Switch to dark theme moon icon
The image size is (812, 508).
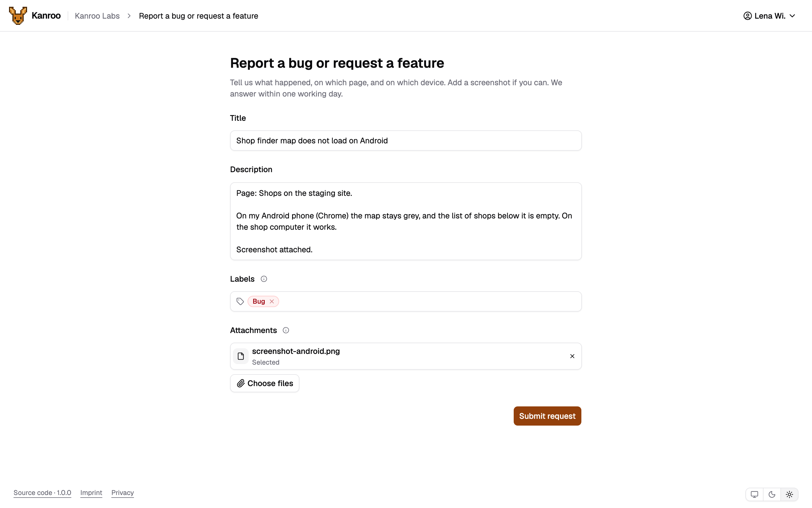(x=772, y=494)
